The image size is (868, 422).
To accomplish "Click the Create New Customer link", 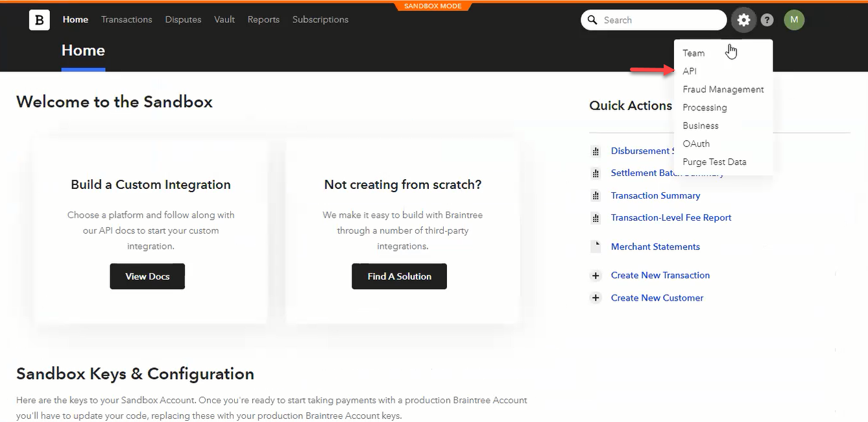I will tap(657, 298).
